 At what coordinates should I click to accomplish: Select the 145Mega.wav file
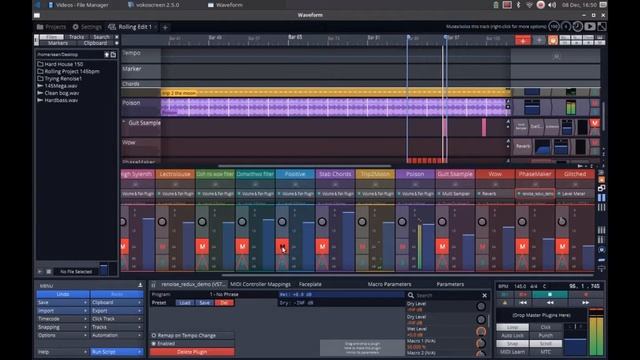pos(57,86)
